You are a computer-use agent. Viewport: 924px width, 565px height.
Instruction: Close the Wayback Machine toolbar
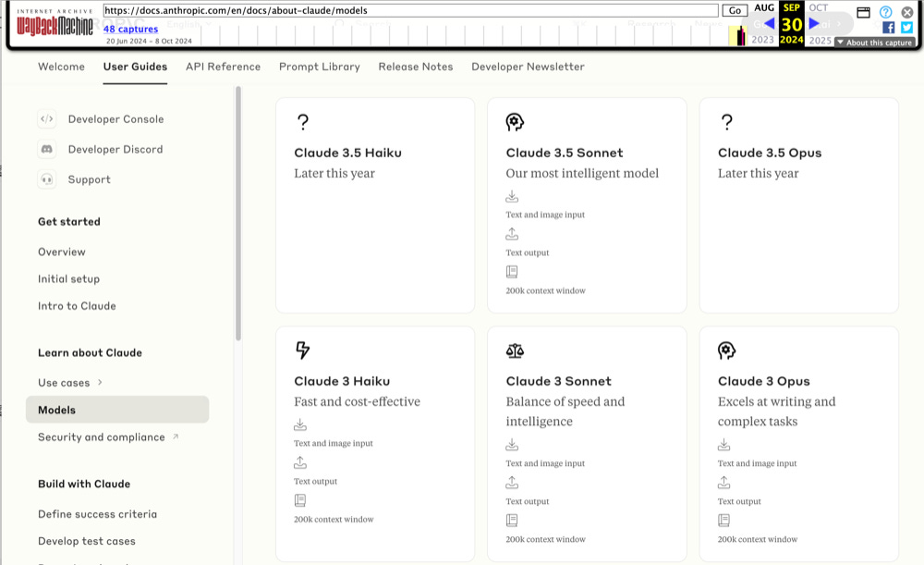pos(907,12)
